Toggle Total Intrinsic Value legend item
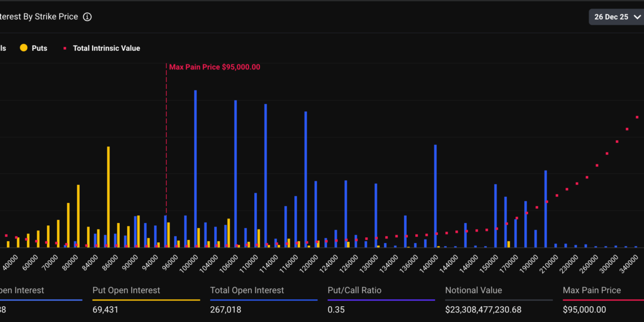 tap(106, 49)
